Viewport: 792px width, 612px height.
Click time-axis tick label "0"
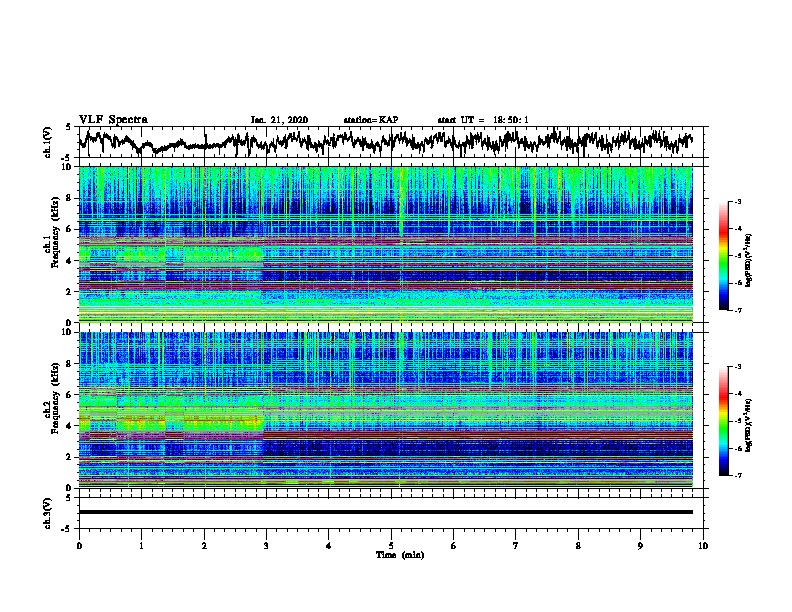pos(79,546)
